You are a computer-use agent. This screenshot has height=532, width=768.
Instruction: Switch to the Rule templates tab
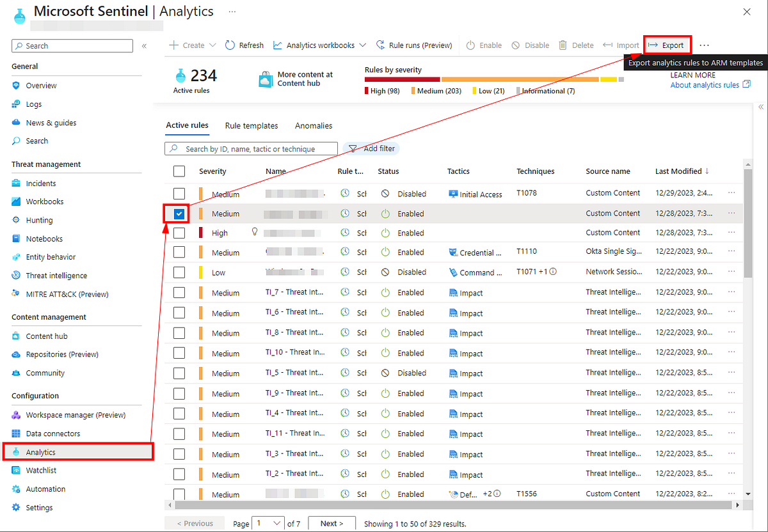251,125
